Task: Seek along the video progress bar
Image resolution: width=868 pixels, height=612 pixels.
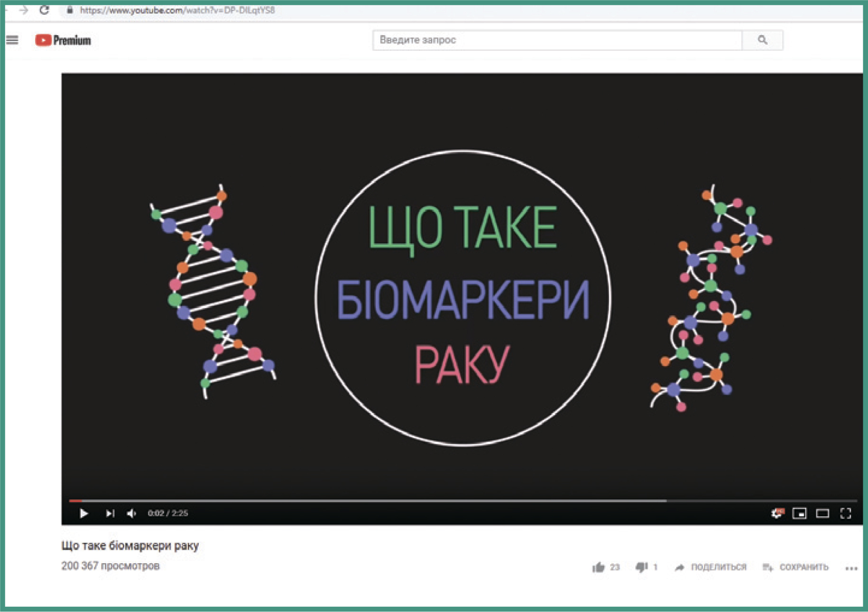Action: click(x=462, y=500)
